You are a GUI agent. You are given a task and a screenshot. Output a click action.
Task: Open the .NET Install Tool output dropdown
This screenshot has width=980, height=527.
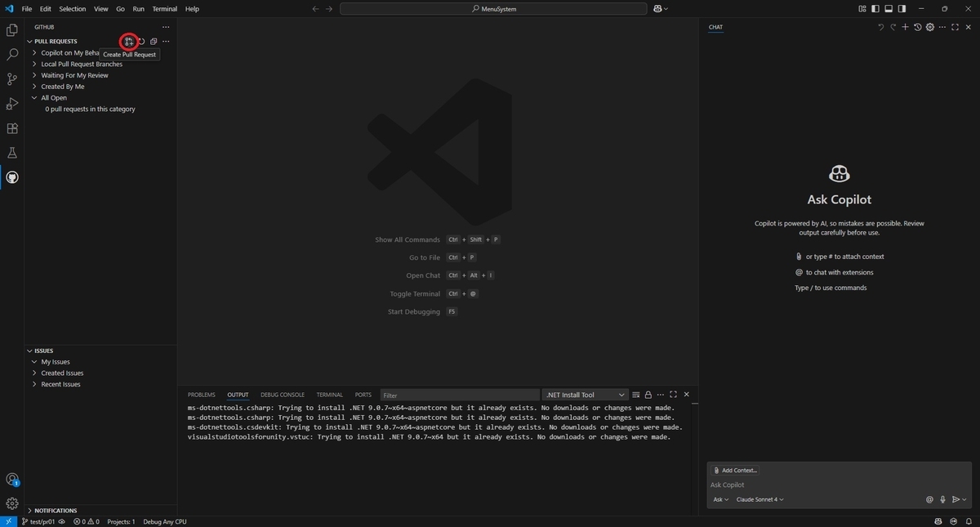coord(586,395)
